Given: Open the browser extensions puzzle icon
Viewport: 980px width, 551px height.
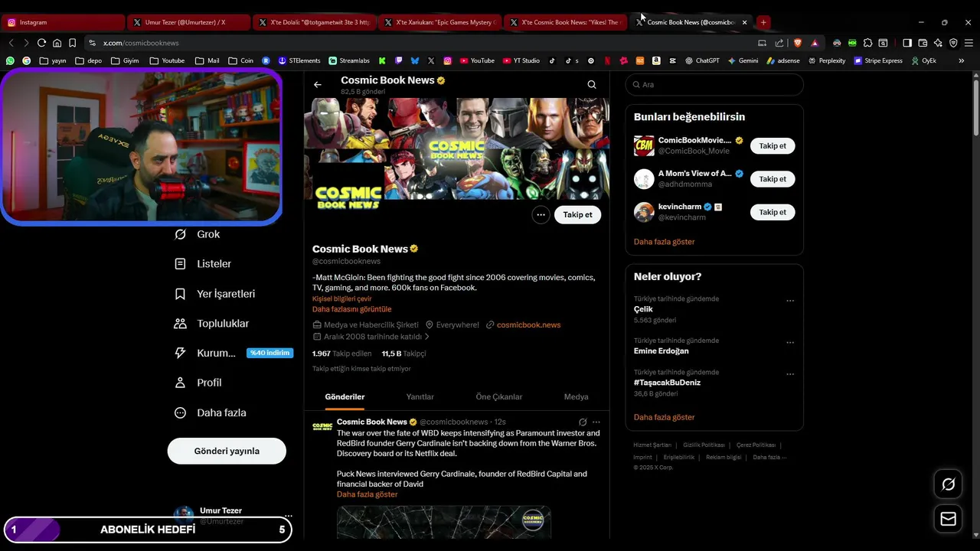Looking at the screenshot, I should (867, 43).
